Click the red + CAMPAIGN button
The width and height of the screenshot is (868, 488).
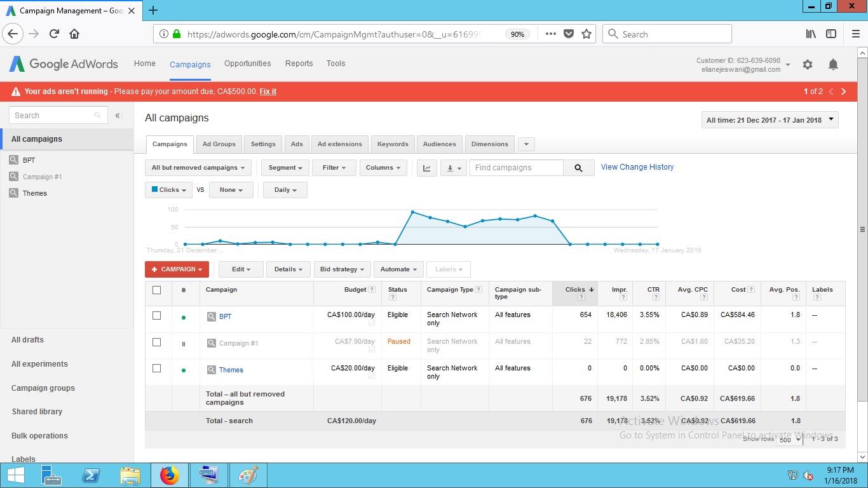(x=177, y=269)
